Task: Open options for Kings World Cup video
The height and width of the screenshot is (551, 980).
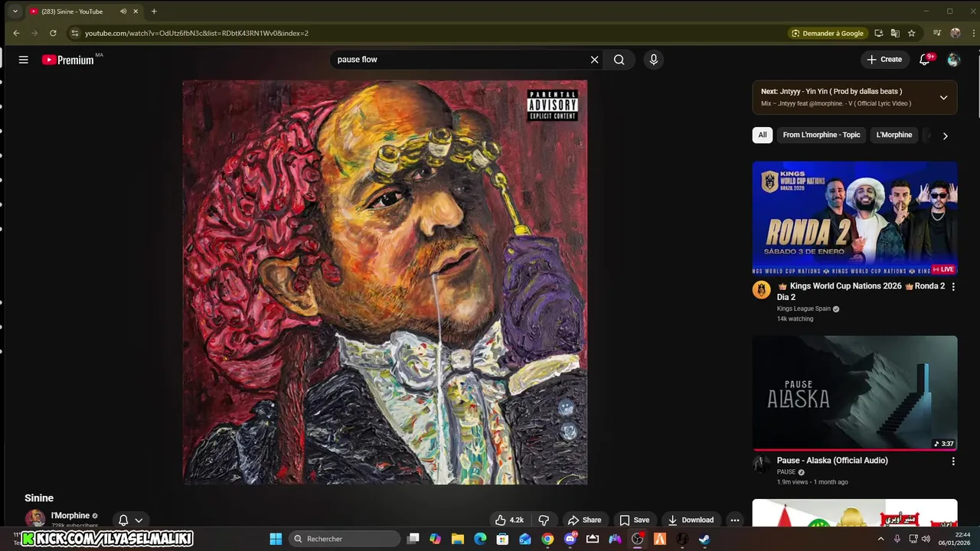Action: click(x=953, y=286)
